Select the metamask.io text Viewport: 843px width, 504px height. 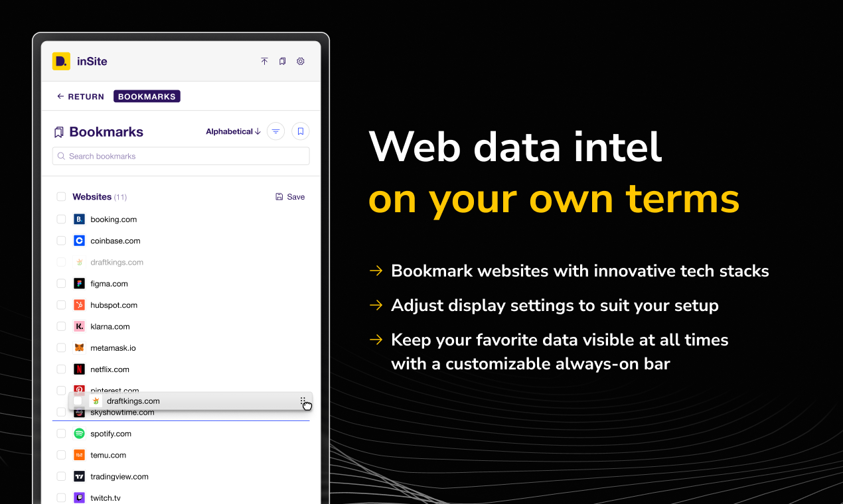click(113, 347)
